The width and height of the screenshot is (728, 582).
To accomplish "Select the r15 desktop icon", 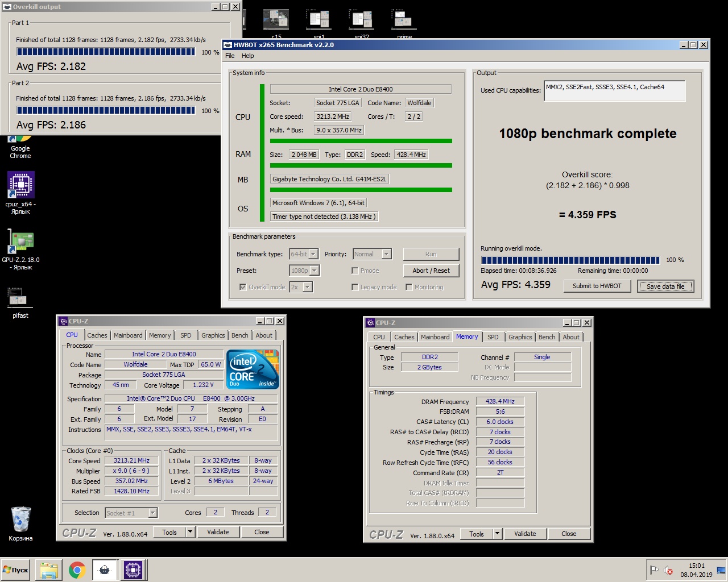I will (x=276, y=24).
